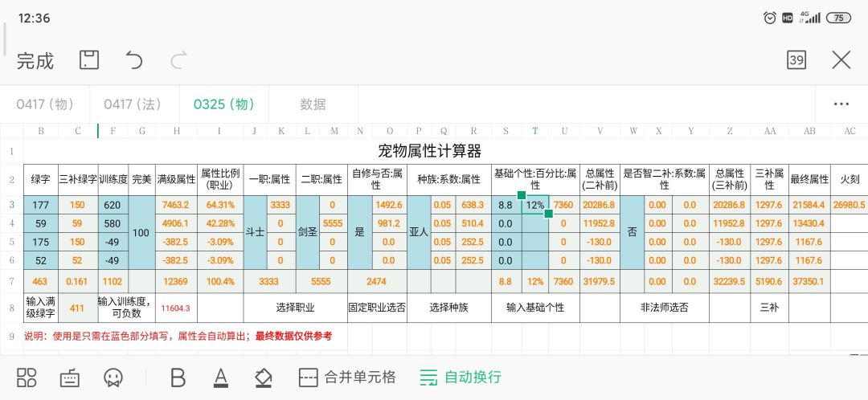Select the 选择职业 label cell
Image resolution: width=868 pixels, height=400 pixels.
[x=296, y=308]
